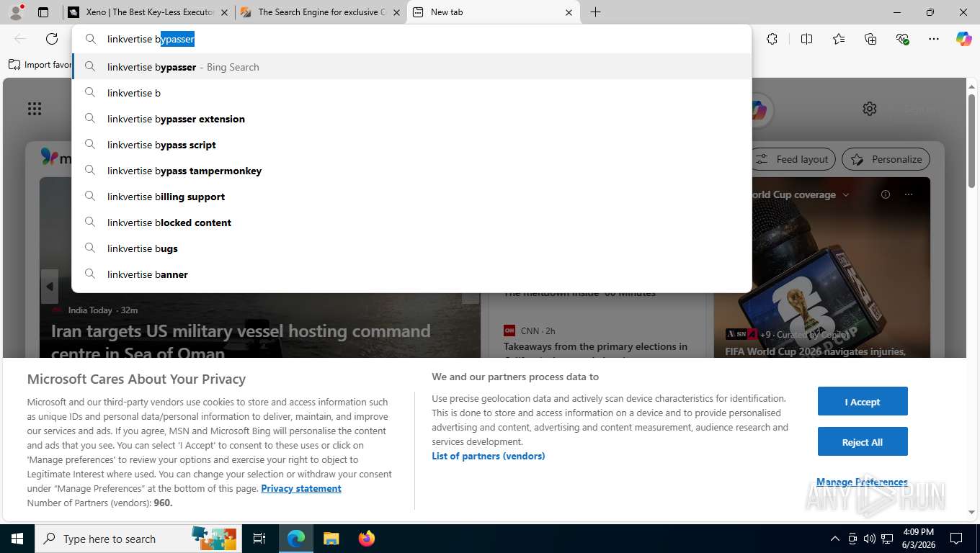Launch Firefox from taskbar

pos(366,539)
